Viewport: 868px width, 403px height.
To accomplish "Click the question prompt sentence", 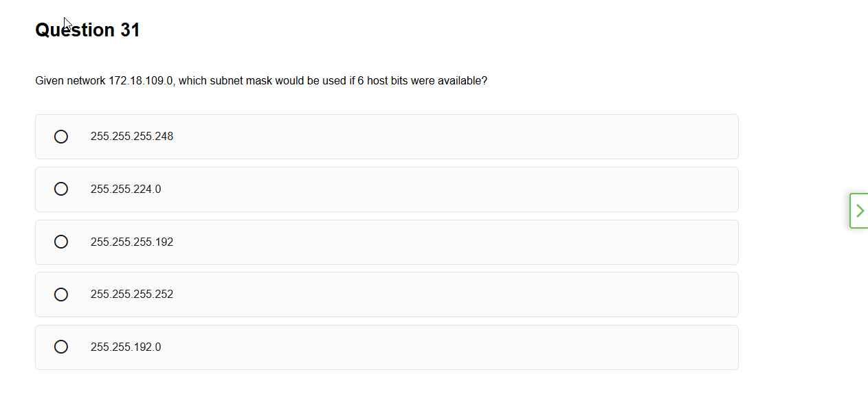I will (261, 81).
